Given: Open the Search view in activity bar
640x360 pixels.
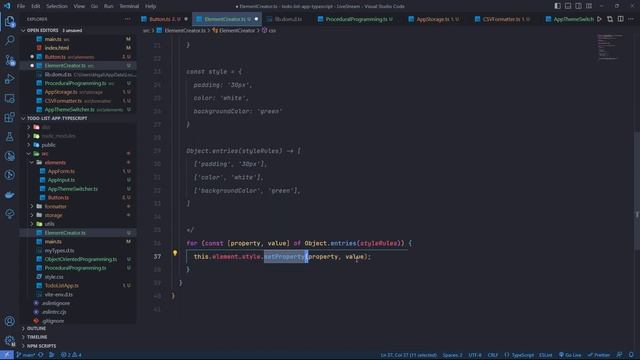Looking at the screenshot, I should coord(9,40).
